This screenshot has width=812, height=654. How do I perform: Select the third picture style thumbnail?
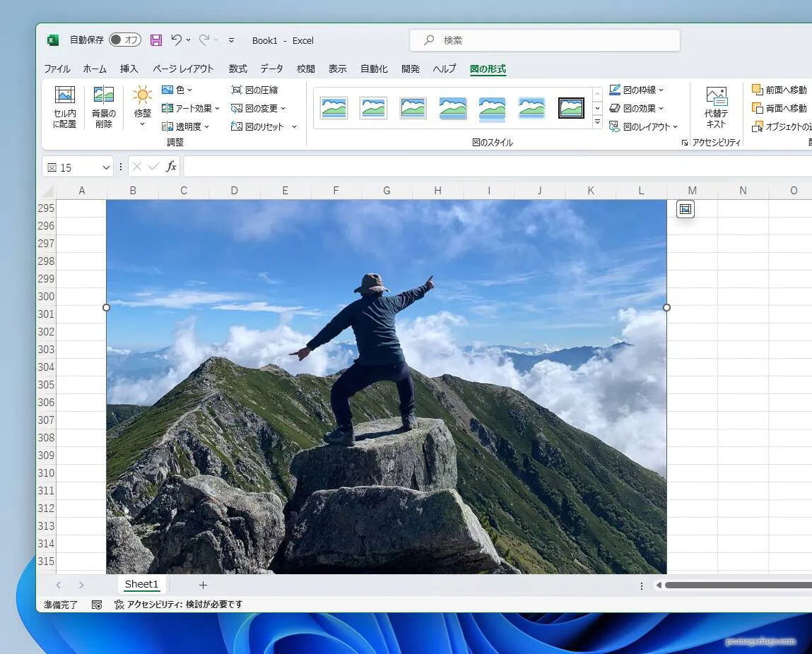click(x=413, y=108)
